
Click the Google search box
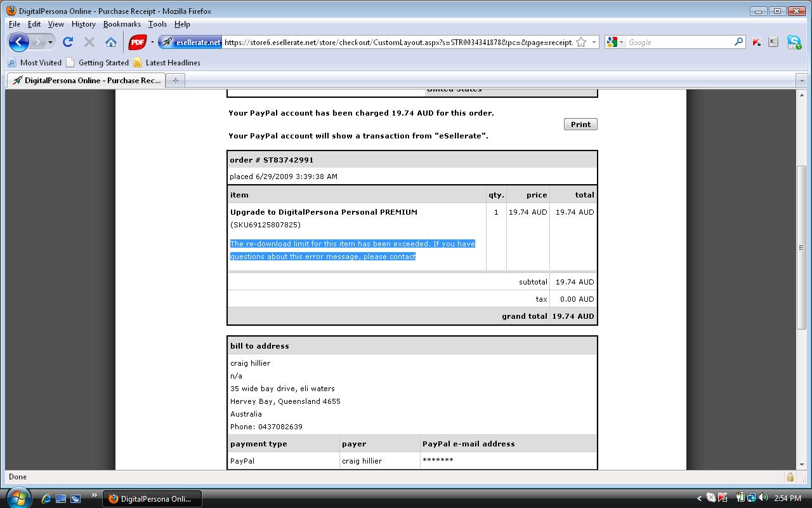679,42
